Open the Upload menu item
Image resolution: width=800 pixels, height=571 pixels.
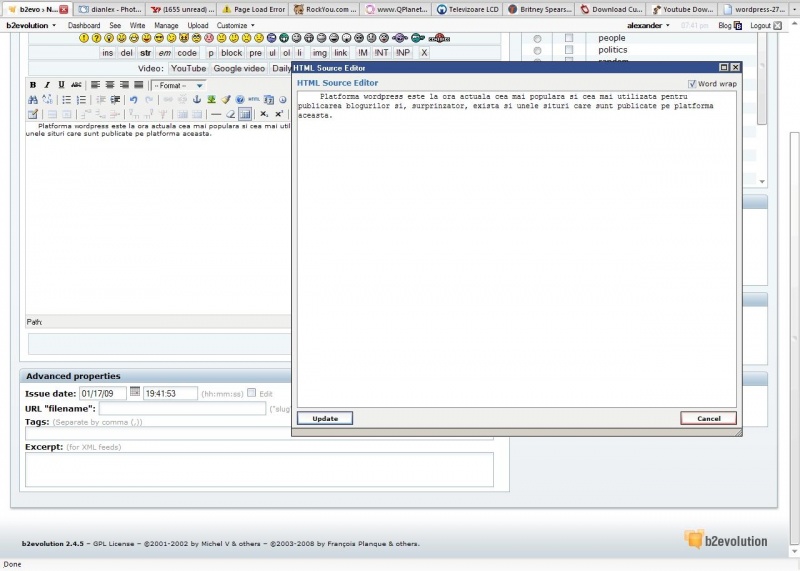click(x=197, y=25)
